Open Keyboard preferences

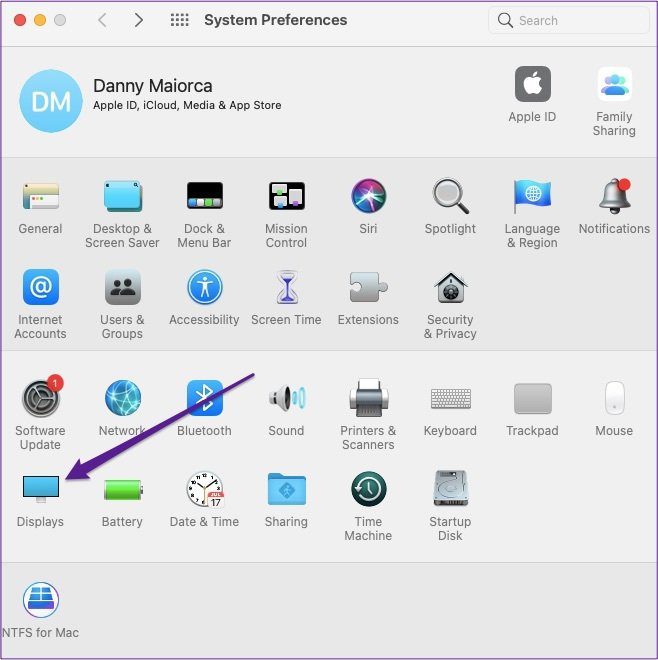(x=450, y=399)
